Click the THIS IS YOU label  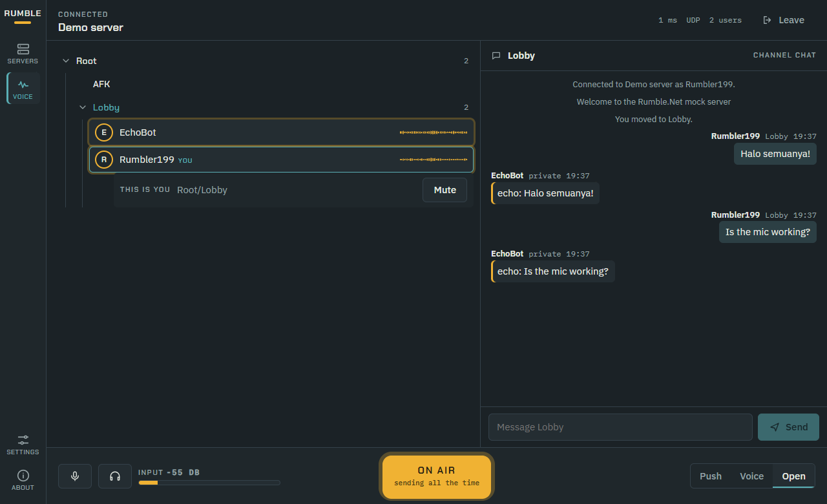click(145, 190)
